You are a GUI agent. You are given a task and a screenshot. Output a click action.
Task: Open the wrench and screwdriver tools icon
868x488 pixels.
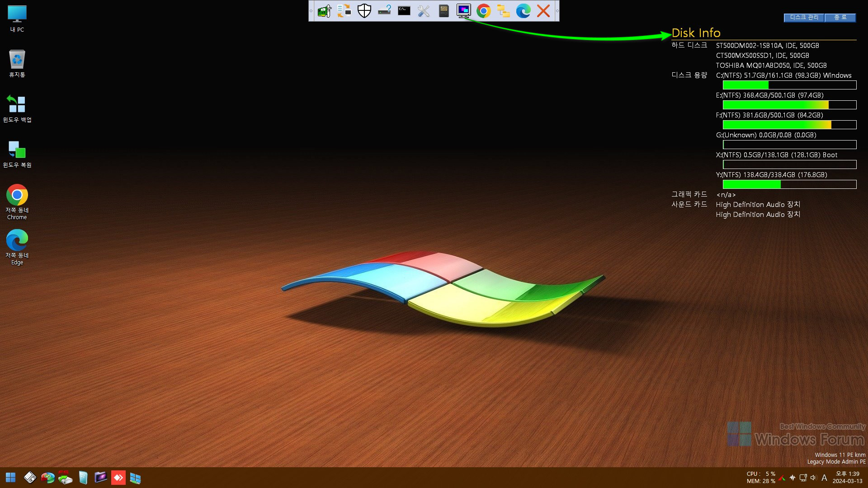(x=424, y=11)
